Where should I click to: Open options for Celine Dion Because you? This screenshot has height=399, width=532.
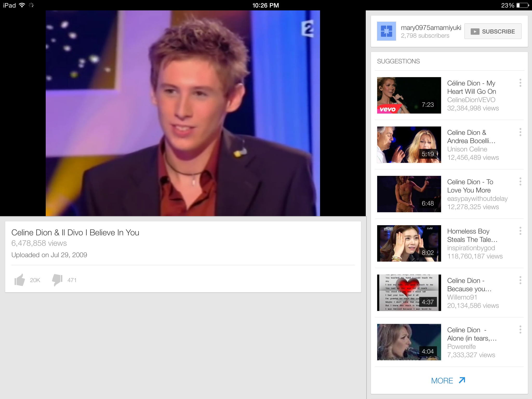click(520, 280)
